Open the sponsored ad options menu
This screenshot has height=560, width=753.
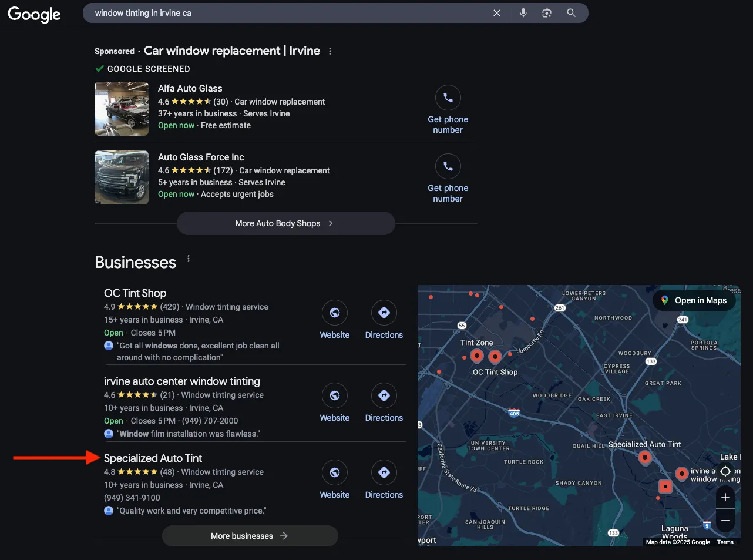click(330, 51)
